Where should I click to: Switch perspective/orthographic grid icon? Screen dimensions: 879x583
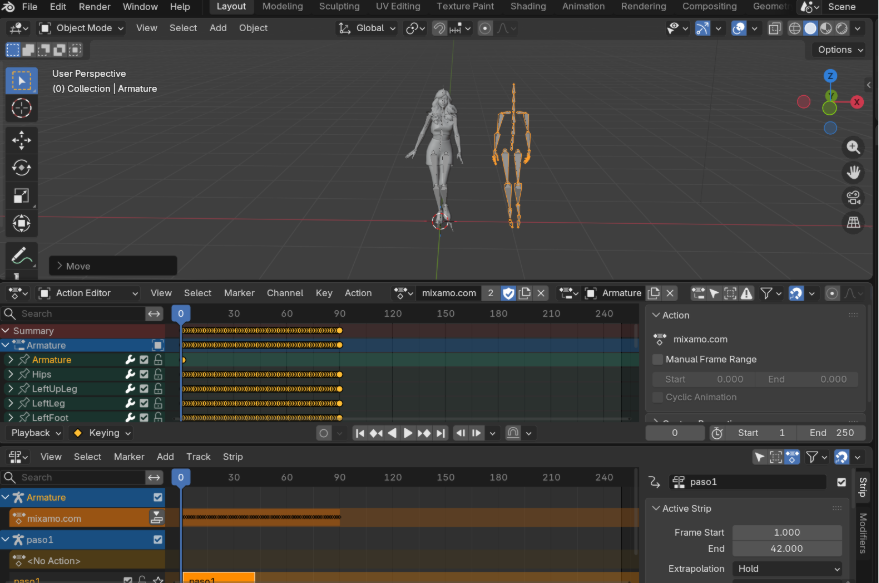pos(853,222)
